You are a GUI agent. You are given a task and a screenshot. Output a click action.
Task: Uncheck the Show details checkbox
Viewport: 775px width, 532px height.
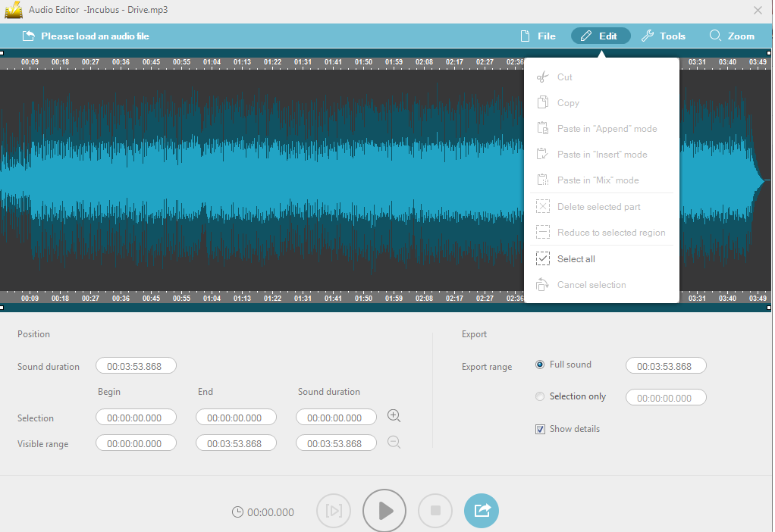tap(540, 429)
